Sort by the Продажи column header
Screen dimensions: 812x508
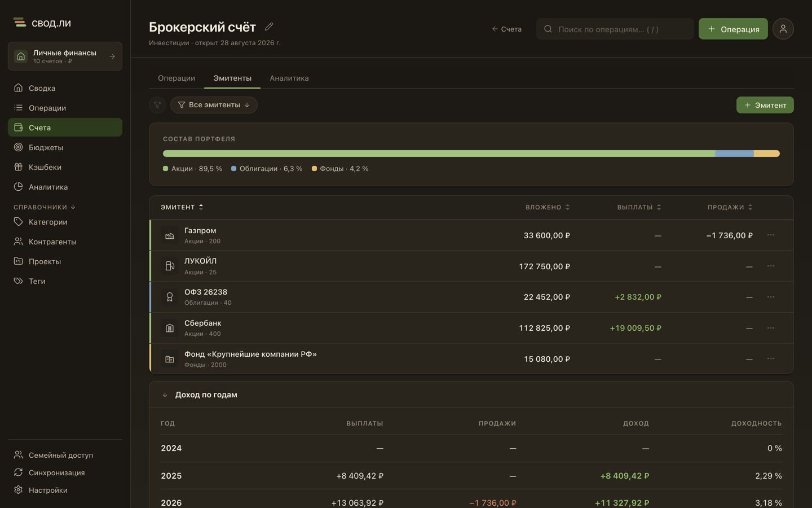[x=730, y=207]
